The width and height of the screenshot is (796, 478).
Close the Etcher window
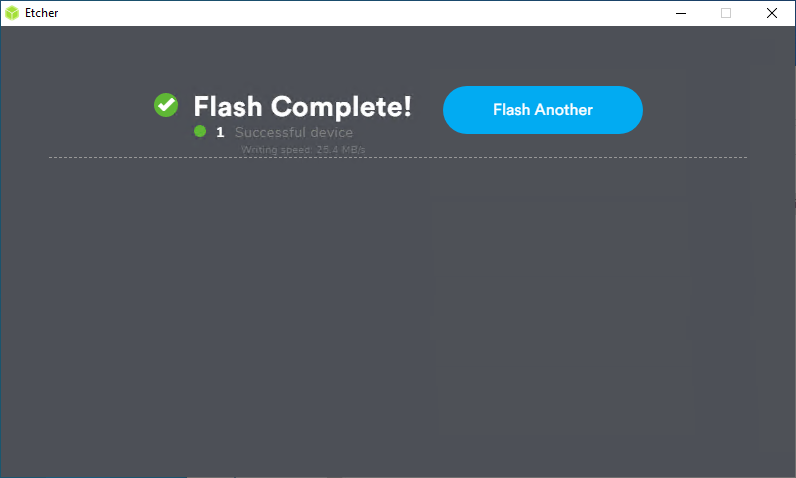(772, 13)
